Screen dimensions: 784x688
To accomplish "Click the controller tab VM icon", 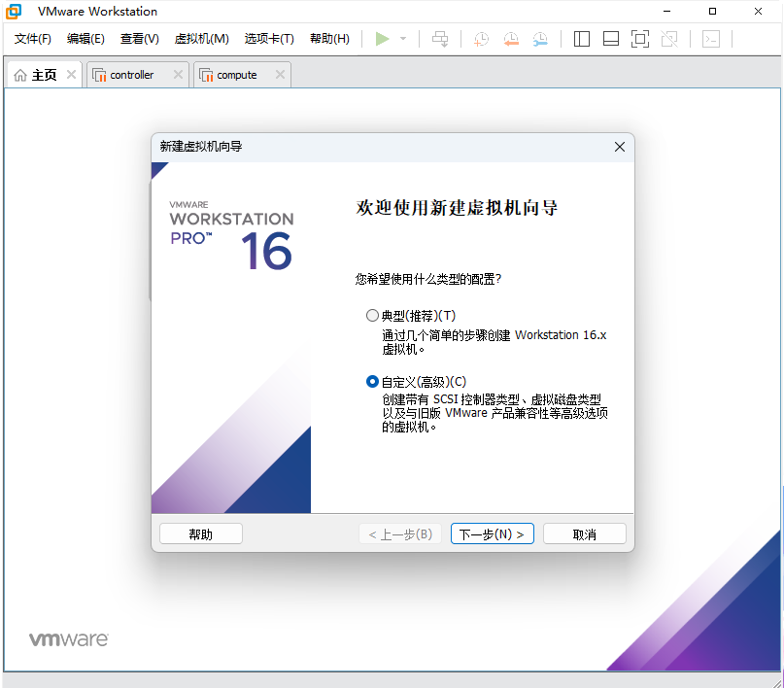I will 99,75.
